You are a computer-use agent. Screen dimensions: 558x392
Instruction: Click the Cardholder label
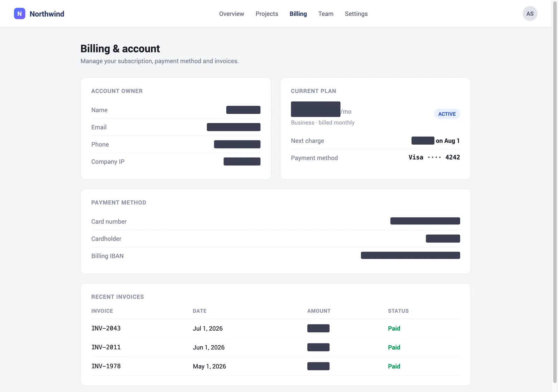106,239
